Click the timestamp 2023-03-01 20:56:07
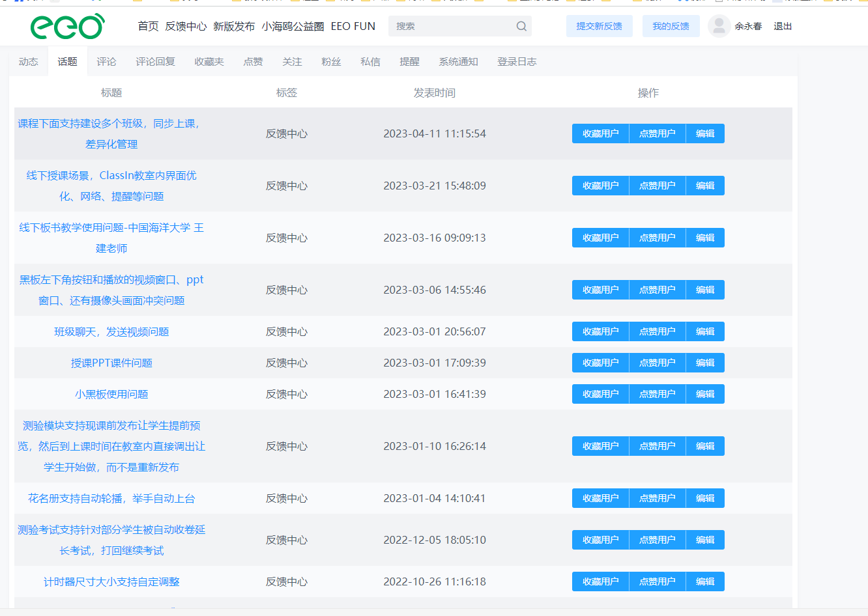This screenshot has height=616, width=868. [435, 331]
